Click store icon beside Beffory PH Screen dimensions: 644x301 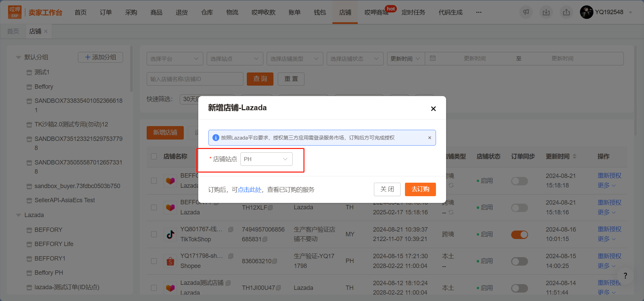coord(29,273)
